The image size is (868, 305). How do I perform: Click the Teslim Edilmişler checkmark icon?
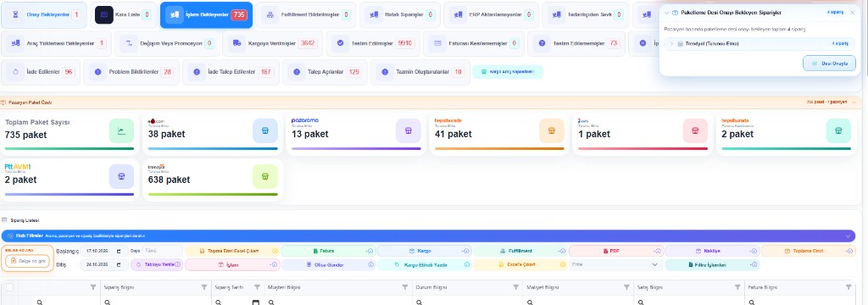point(340,43)
